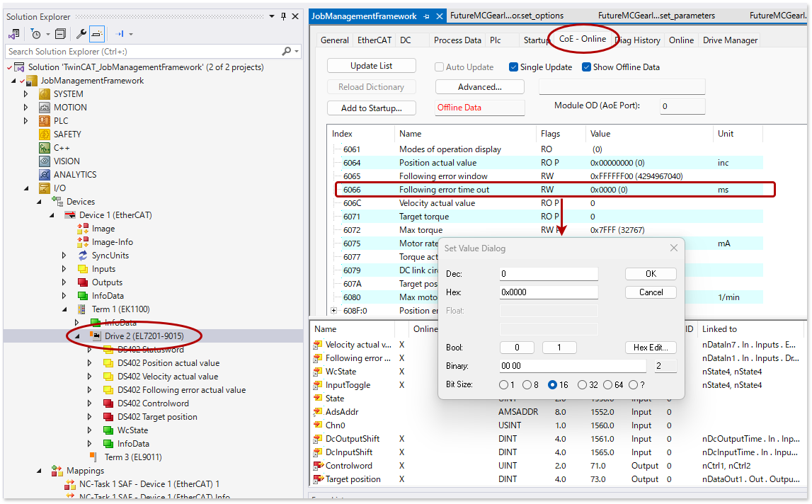The image size is (812, 504).
Task: Enable the Auto Update checkbox
Action: (439, 67)
